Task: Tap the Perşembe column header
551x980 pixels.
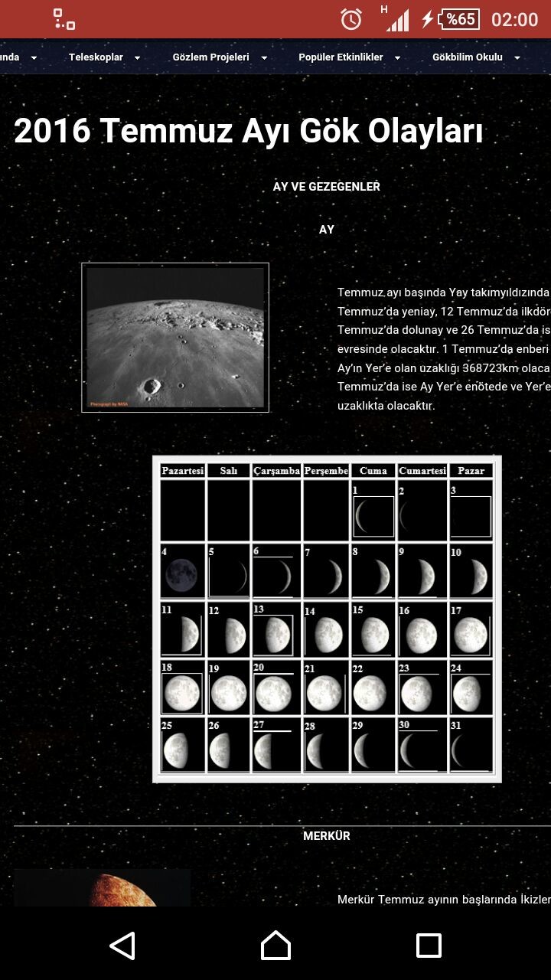Action: 326,471
